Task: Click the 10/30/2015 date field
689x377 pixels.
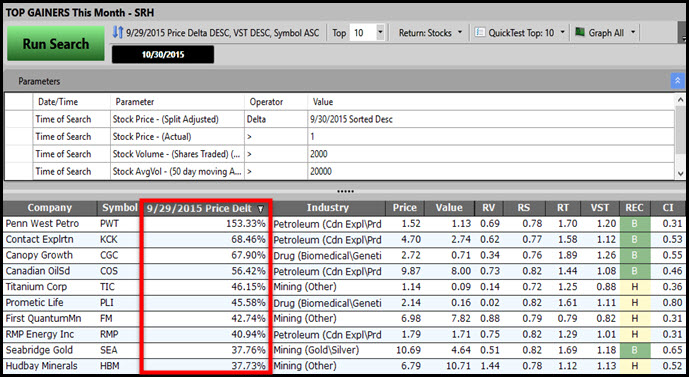Action: (163, 54)
